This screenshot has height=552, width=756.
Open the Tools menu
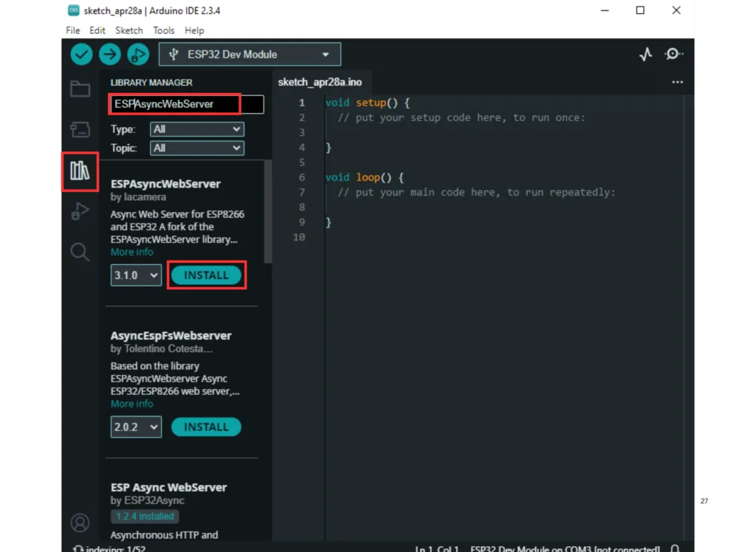tap(163, 30)
